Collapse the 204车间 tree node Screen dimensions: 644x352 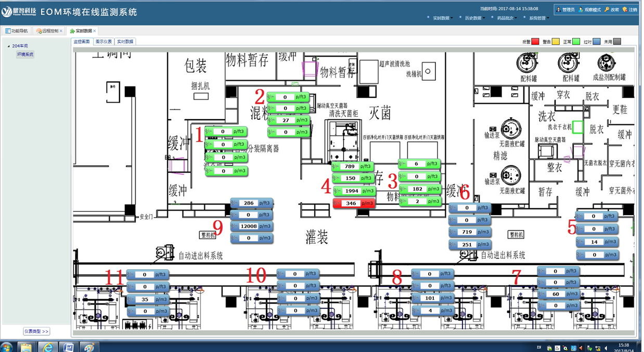pyautogui.click(x=8, y=46)
